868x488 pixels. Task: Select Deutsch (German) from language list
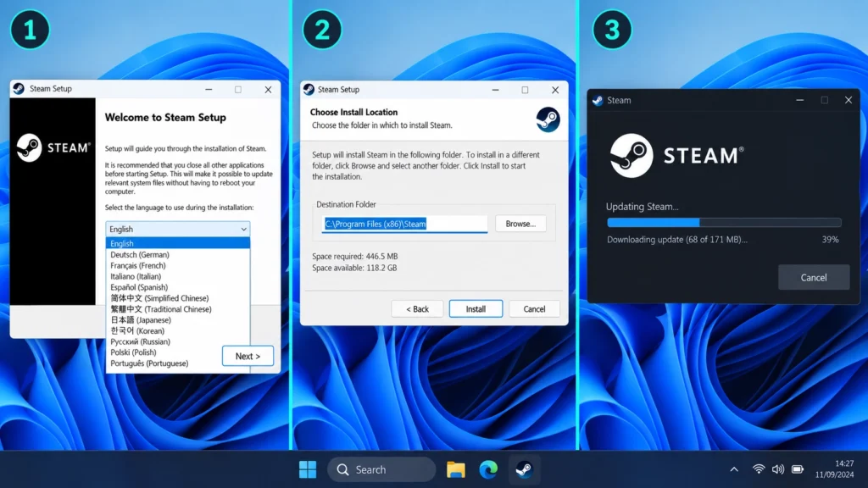point(140,254)
